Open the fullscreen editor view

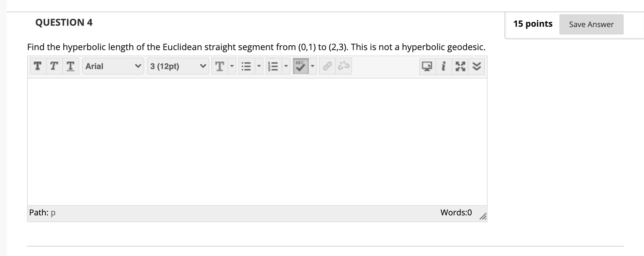pos(460,66)
